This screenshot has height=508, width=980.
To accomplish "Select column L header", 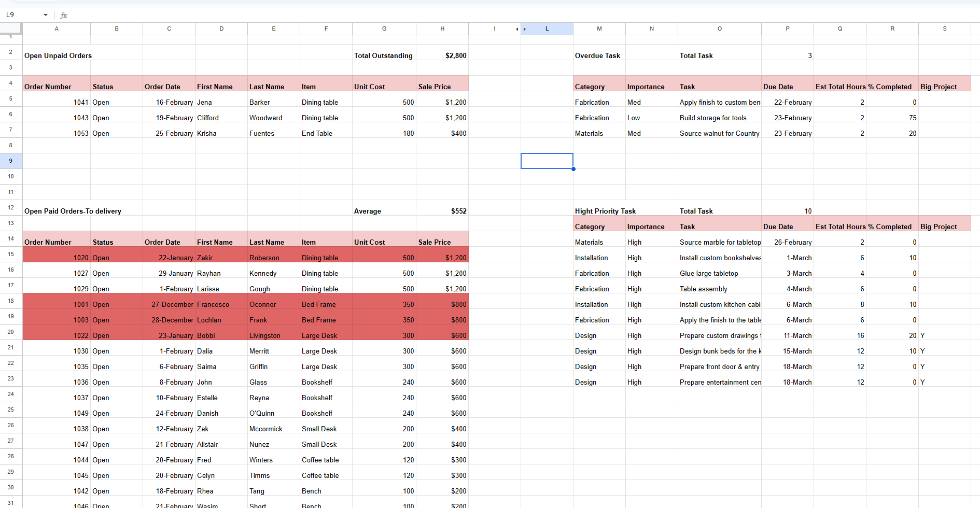I will pos(547,29).
